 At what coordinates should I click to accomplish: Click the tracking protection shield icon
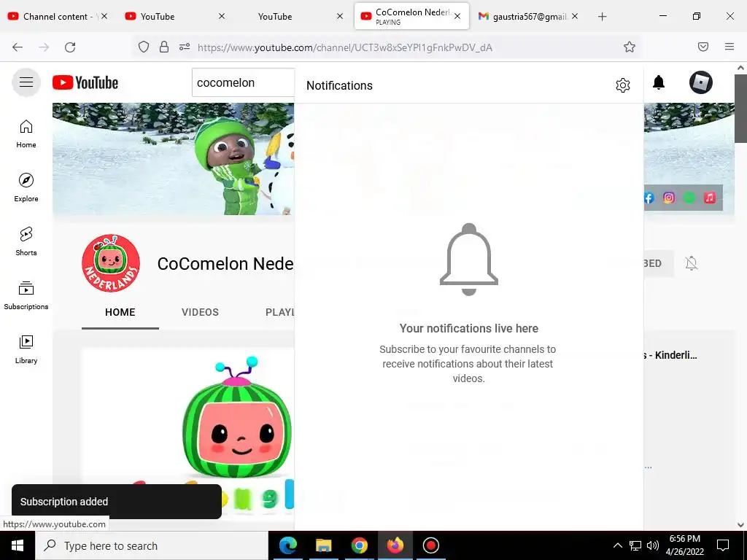(x=144, y=47)
